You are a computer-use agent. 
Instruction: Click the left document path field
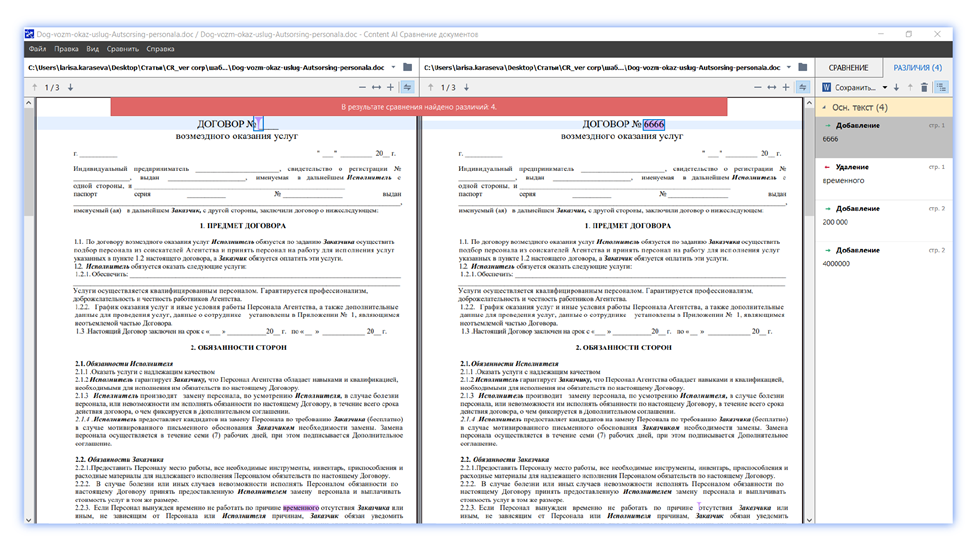206,67
